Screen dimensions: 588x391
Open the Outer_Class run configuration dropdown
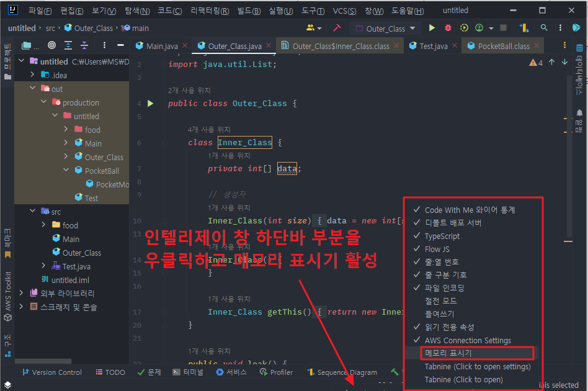click(x=385, y=28)
